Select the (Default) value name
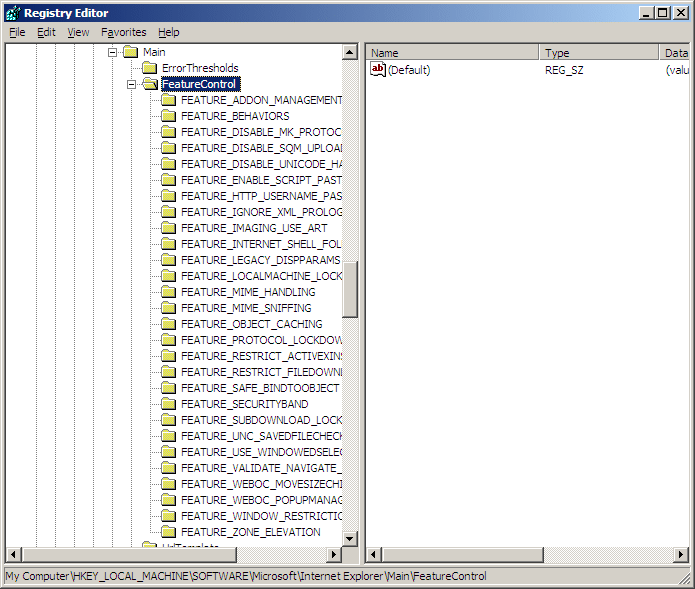Viewport: 695px width, 589px height. coord(409,70)
